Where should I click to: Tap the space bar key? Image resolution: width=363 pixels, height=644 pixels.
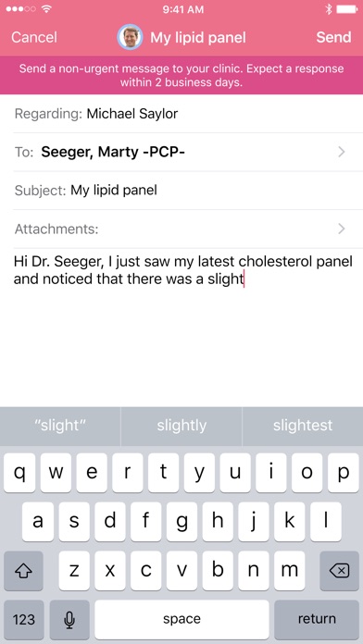pyautogui.click(x=181, y=618)
